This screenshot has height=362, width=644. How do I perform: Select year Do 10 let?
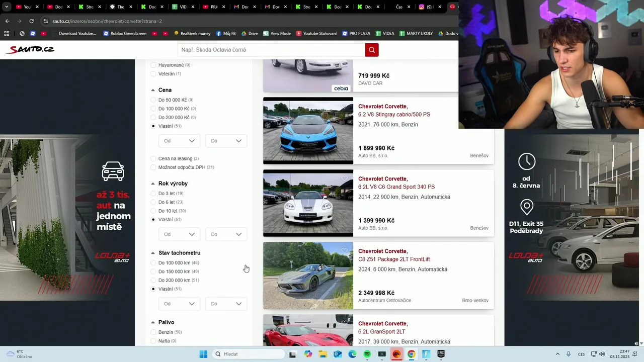153,211
